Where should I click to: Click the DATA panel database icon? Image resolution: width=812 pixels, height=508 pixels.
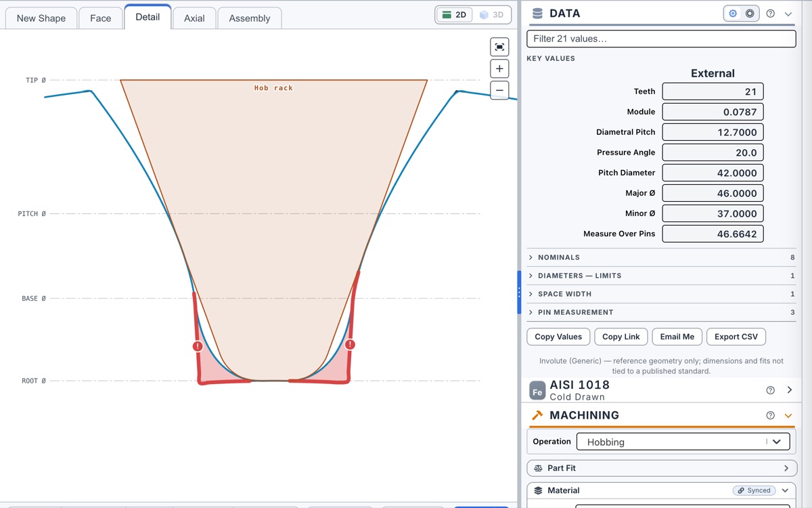click(538, 14)
